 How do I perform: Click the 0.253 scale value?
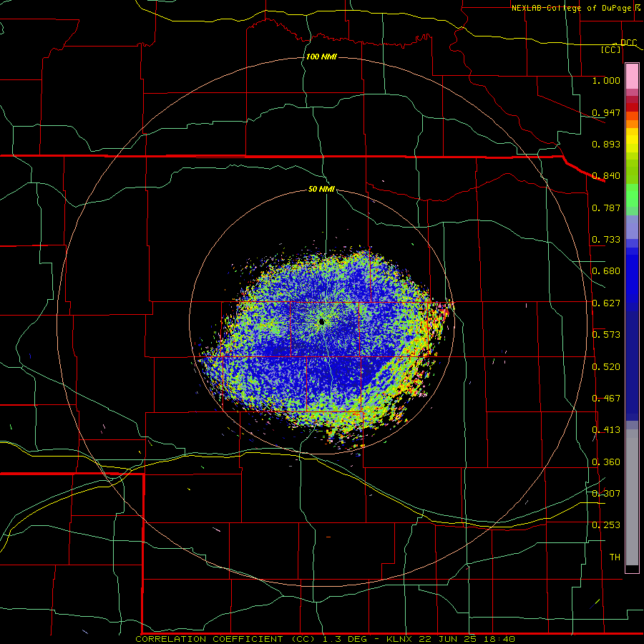(606, 525)
